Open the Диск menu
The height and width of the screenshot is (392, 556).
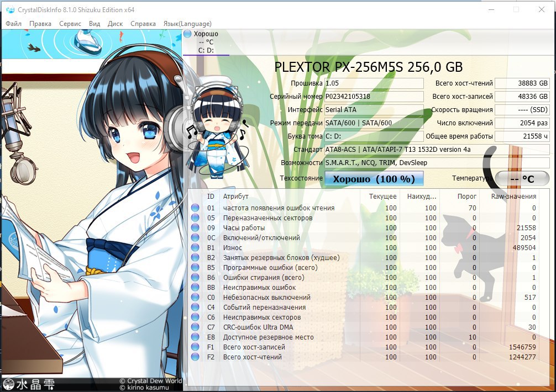coord(115,24)
